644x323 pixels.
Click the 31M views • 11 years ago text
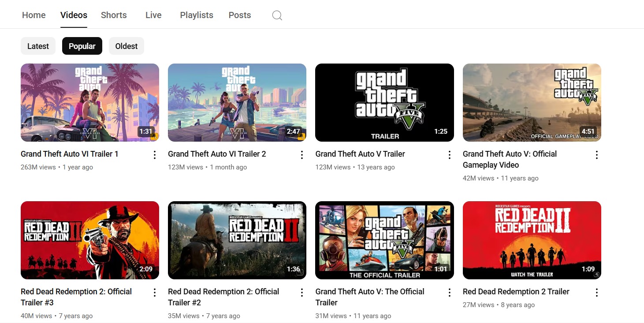coord(354,316)
